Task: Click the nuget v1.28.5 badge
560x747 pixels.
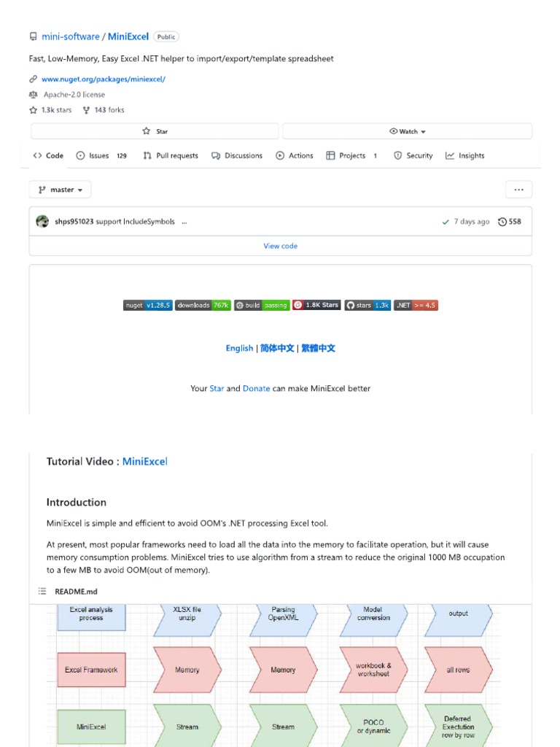Action: (x=147, y=305)
